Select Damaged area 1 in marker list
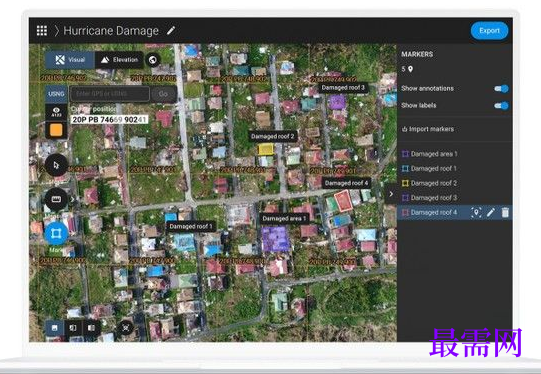This screenshot has width=541, height=374. (x=454, y=154)
